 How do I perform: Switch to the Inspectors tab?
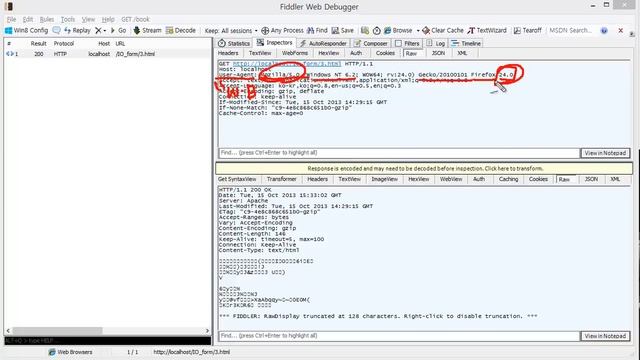pyautogui.click(x=275, y=43)
